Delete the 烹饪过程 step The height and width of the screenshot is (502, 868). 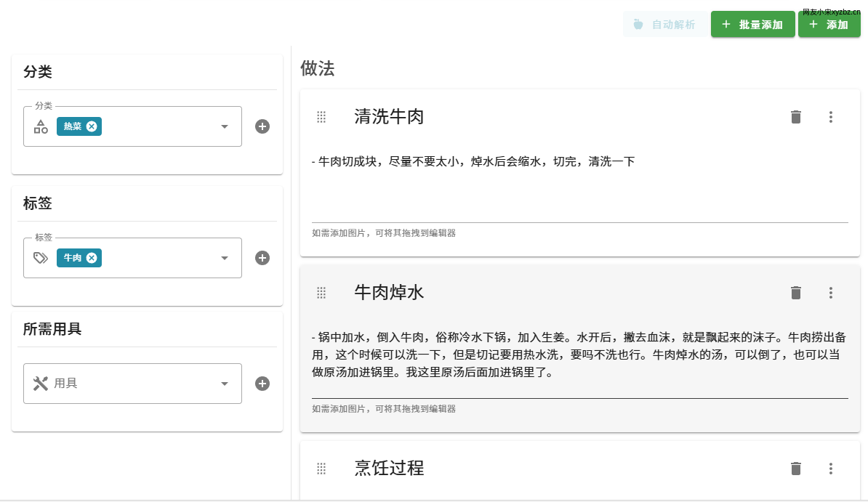click(796, 469)
